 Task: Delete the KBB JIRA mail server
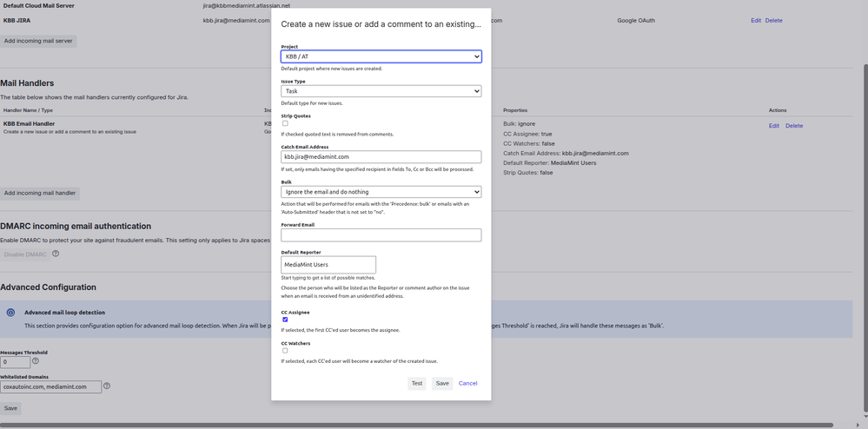(x=774, y=21)
